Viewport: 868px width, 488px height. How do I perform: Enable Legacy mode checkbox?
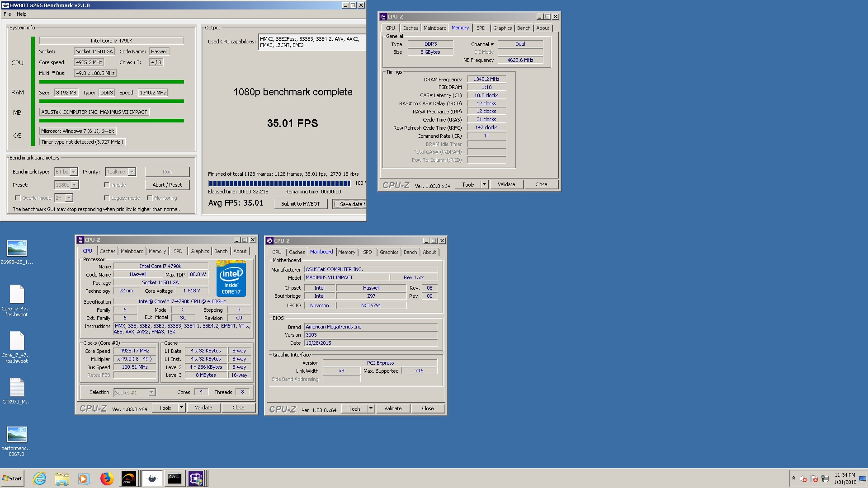(107, 198)
